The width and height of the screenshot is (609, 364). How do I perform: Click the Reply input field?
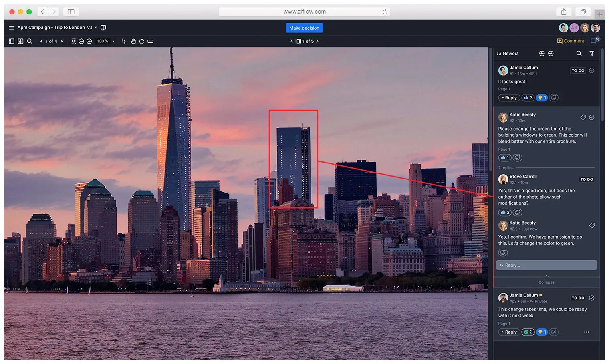(546, 265)
